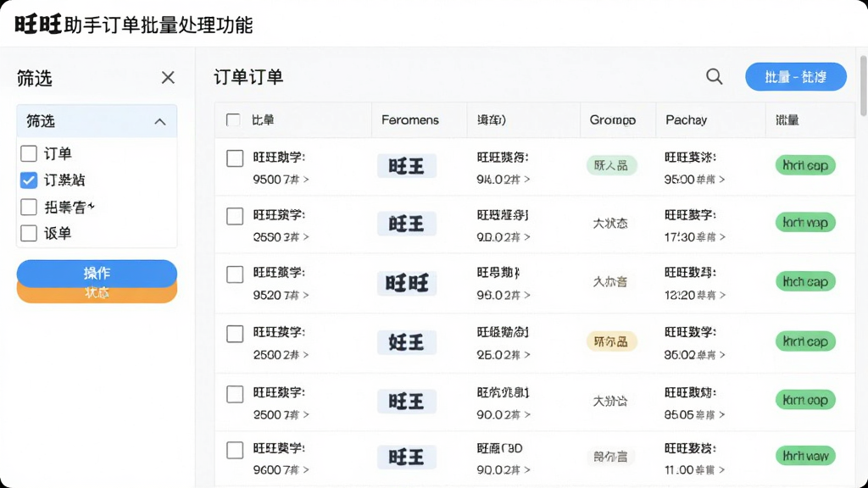Click the green button in the 95:00 row

(x=805, y=165)
